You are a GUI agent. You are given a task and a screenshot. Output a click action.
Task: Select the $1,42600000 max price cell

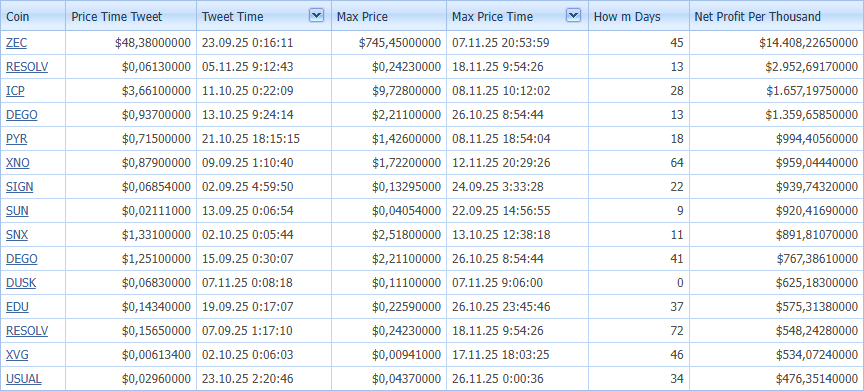(389, 139)
